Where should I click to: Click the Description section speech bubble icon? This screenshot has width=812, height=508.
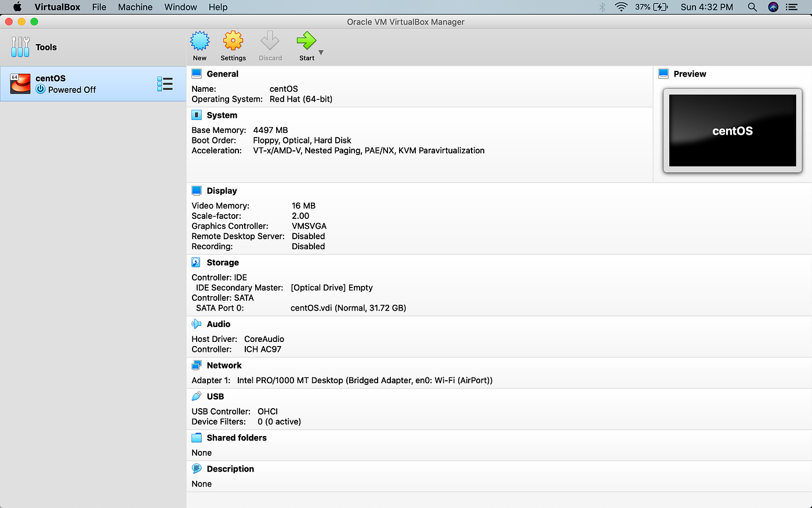click(x=197, y=469)
